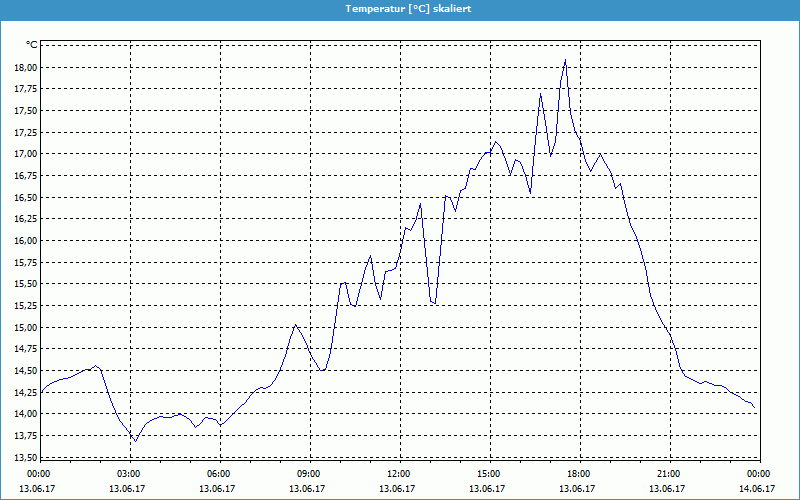Click the 21:00 time axis label
The width and height of the screenshot is (800, 500).
coord(669,474)
